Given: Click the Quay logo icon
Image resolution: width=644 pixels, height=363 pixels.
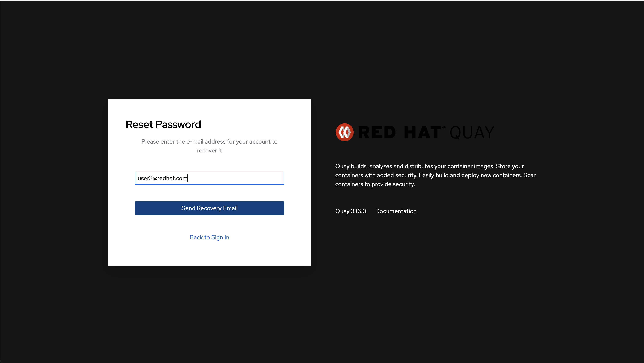Looking at the screenshot, I should pyautogui.click(x=344, y=132).
